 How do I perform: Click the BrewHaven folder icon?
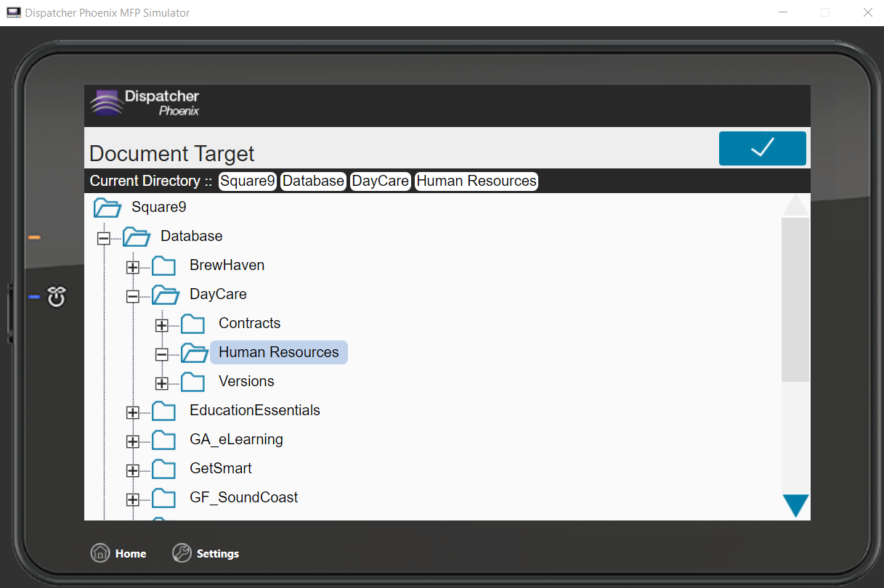click(x=164, y=266)
